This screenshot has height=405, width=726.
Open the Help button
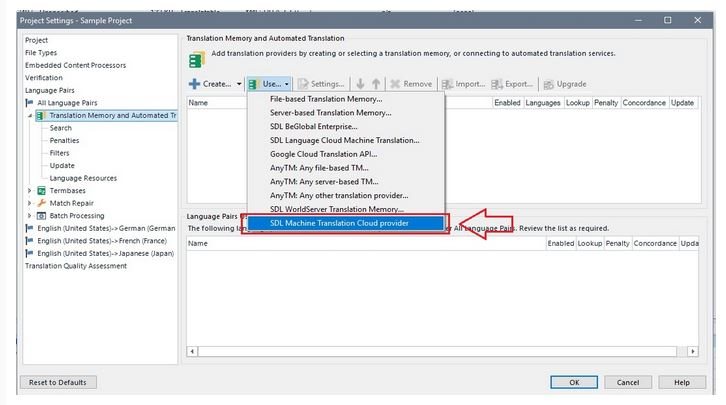[x=682, y=382]
